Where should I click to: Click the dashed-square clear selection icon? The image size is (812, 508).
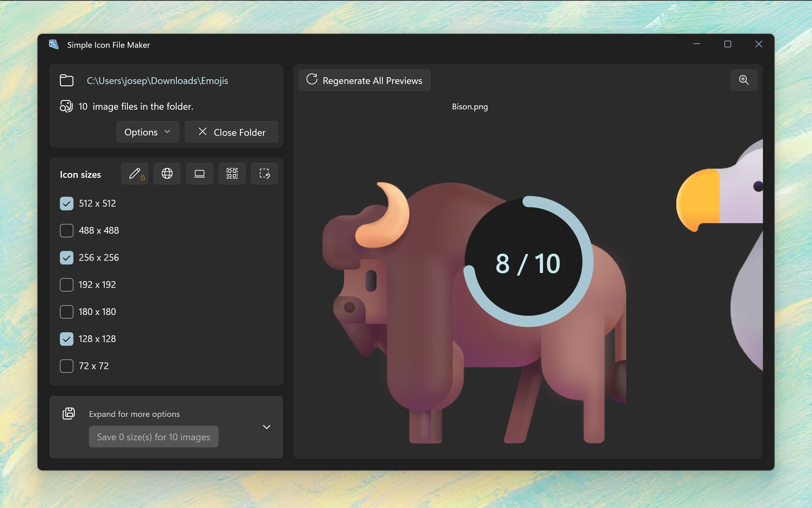tap(264, 174)
